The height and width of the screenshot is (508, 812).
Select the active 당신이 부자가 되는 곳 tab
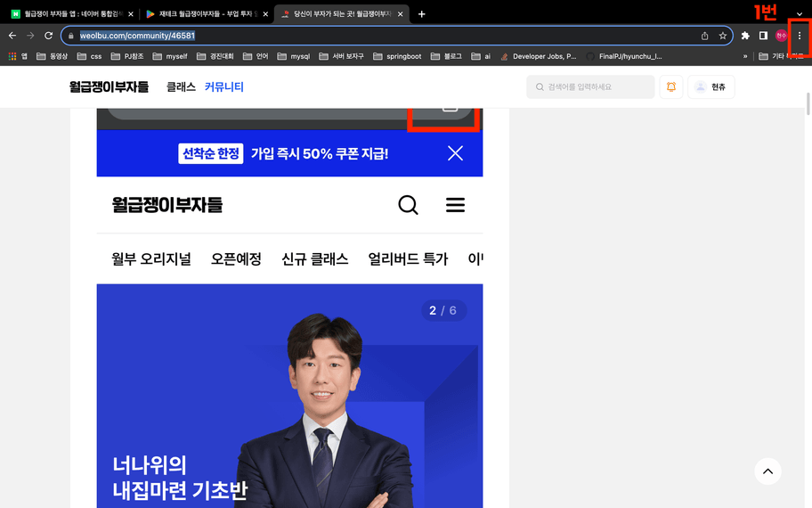click(342, 14)
